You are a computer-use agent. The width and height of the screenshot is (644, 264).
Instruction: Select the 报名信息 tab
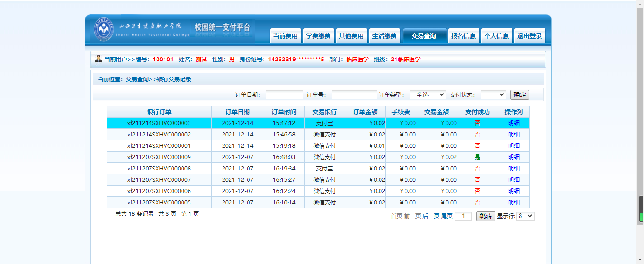463,36
